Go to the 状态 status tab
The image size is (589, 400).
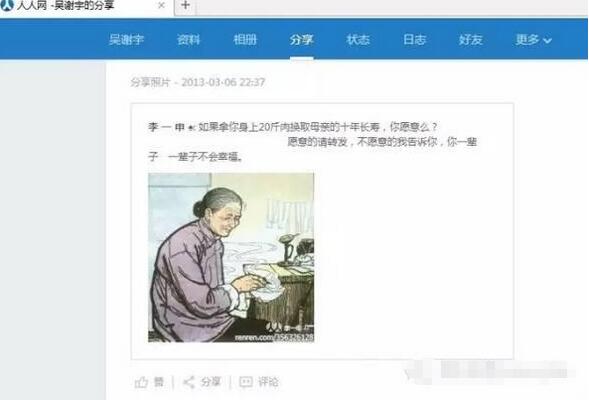coord(358,39)
